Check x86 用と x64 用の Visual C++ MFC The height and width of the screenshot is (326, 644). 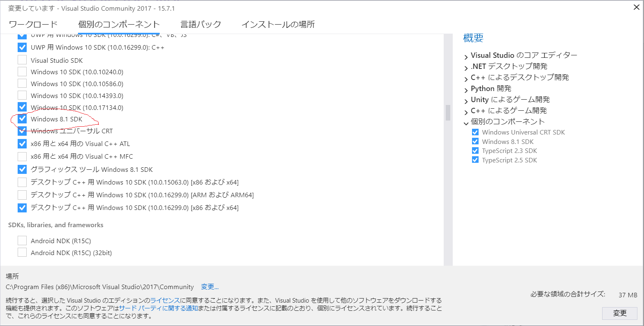click(x=22, y=156)
